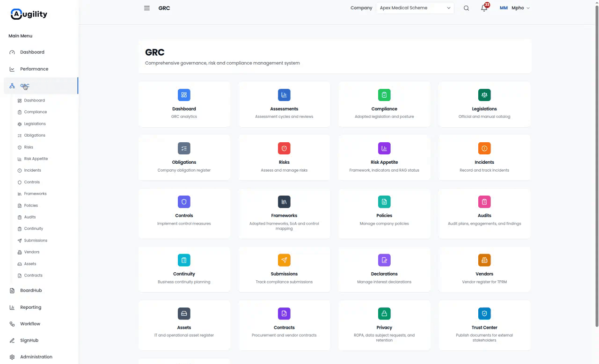599x364 pixels.
Task: Click the Submissions paper plane icon
Action: [284, 260]
